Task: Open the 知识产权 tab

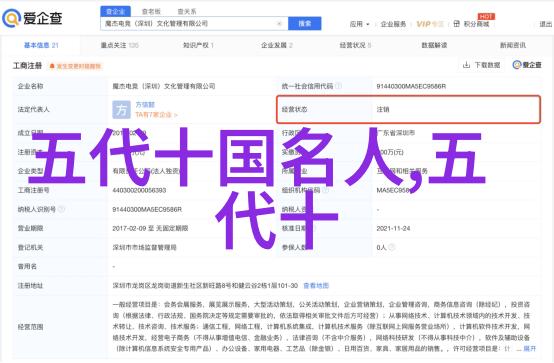Action: pyautogui.click(x=198, y=45)
